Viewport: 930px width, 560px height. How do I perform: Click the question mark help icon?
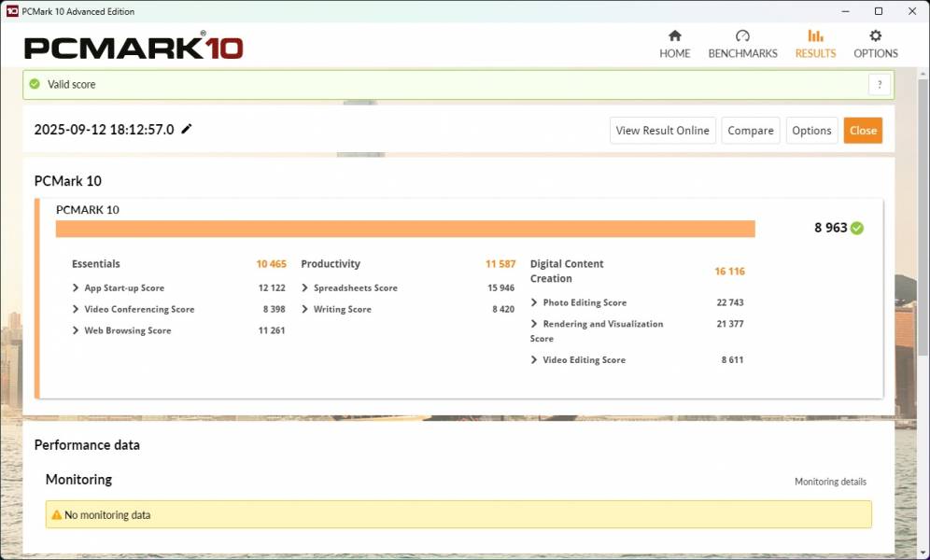click(x=879, y=85)
